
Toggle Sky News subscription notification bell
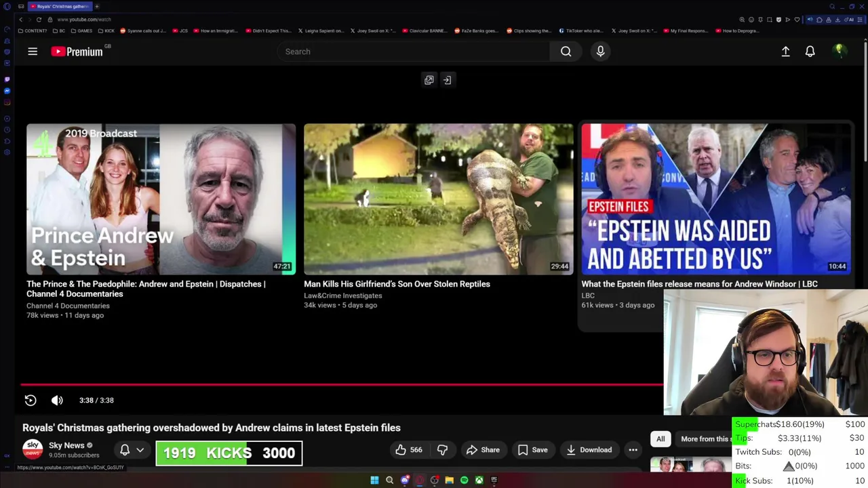[x=125, y=450]
